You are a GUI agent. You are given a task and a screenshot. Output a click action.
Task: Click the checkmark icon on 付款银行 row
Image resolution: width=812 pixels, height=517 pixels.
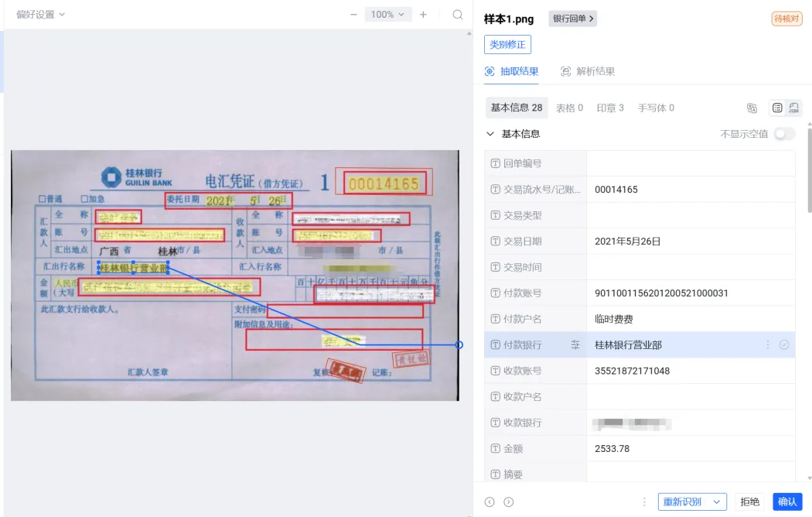784,345
